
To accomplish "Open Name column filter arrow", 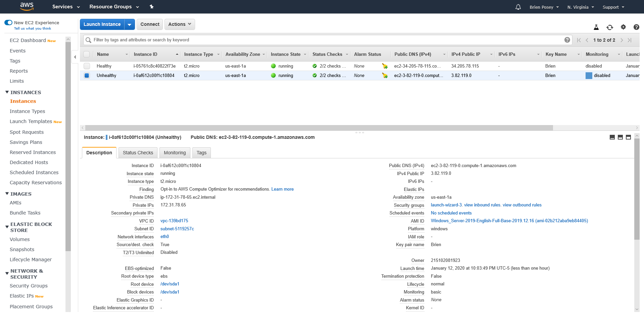I will 127,54.
